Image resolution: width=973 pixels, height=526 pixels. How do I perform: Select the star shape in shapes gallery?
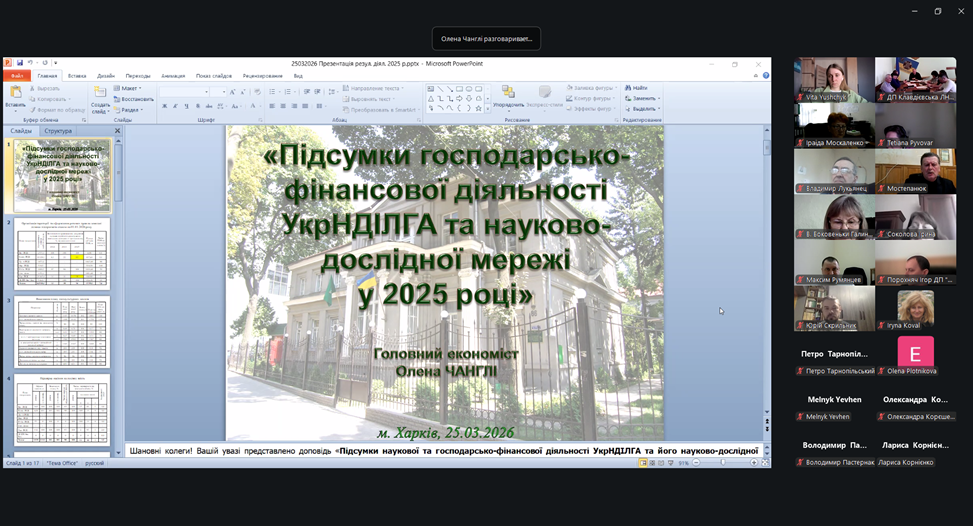(x=480, y=108)
